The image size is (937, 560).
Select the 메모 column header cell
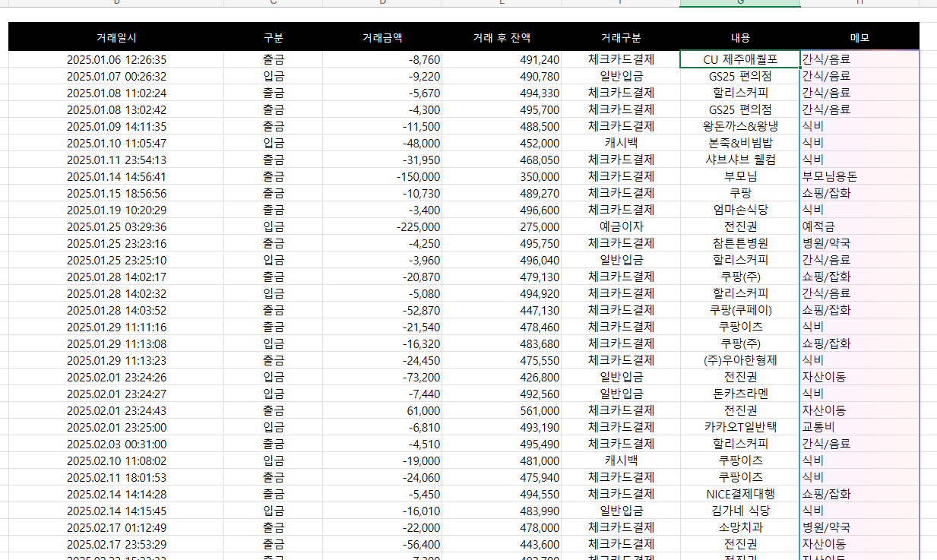point(859,37)
